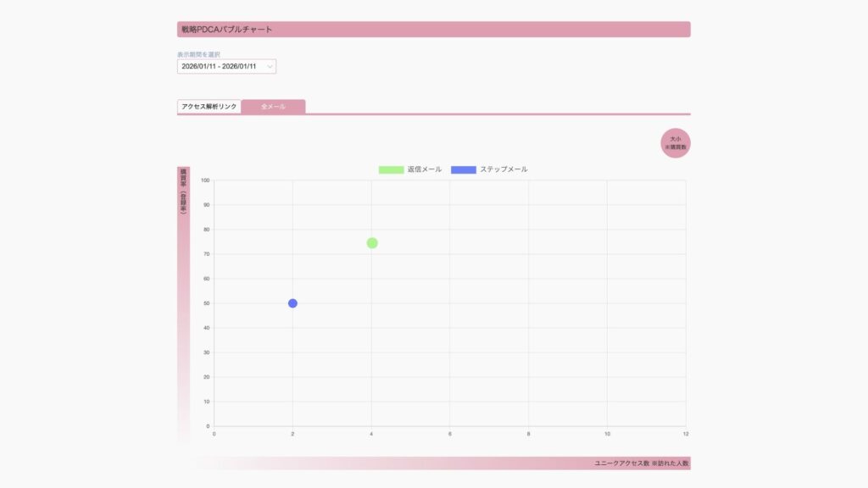Viewport: 868px width, 488px height.
Task: Click the chevron arrow in date selector
Action: click(270, 66)
